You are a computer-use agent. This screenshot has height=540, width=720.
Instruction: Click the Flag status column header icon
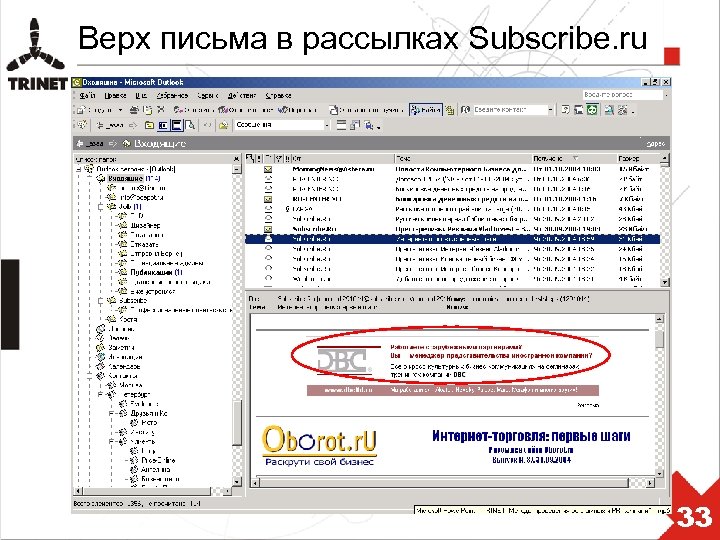[x=279, y=159]
